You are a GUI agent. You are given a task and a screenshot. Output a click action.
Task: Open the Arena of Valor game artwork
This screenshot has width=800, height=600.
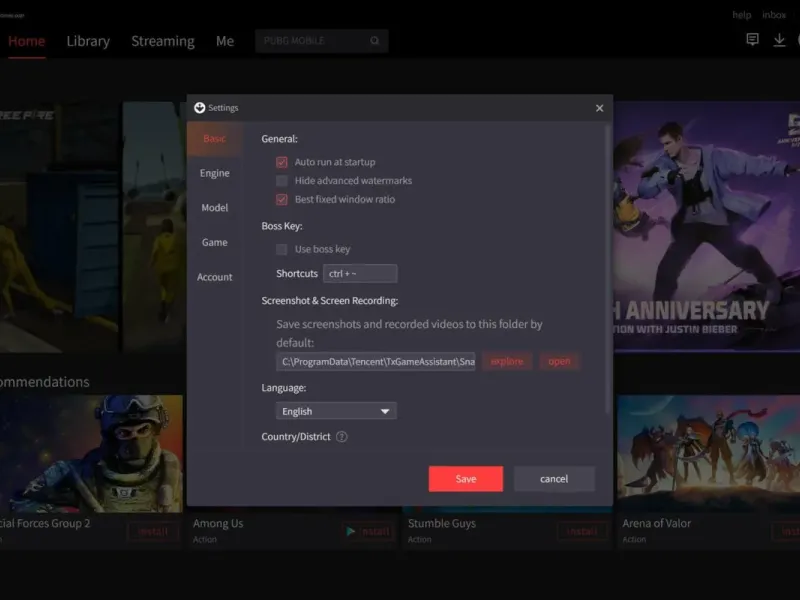pos(709,454)
